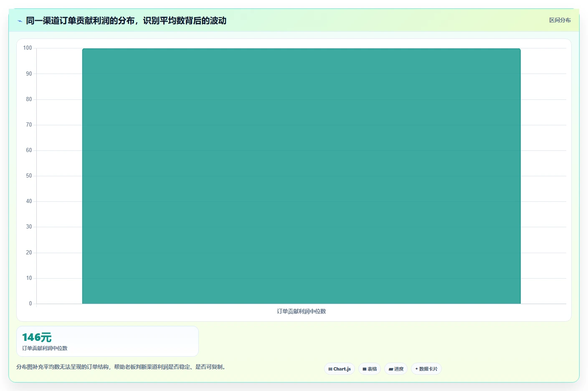This screenshot has width=588, height=391.
Task: Select the 进度 chip
Action: pyautogui.click(x=396, y=369)
